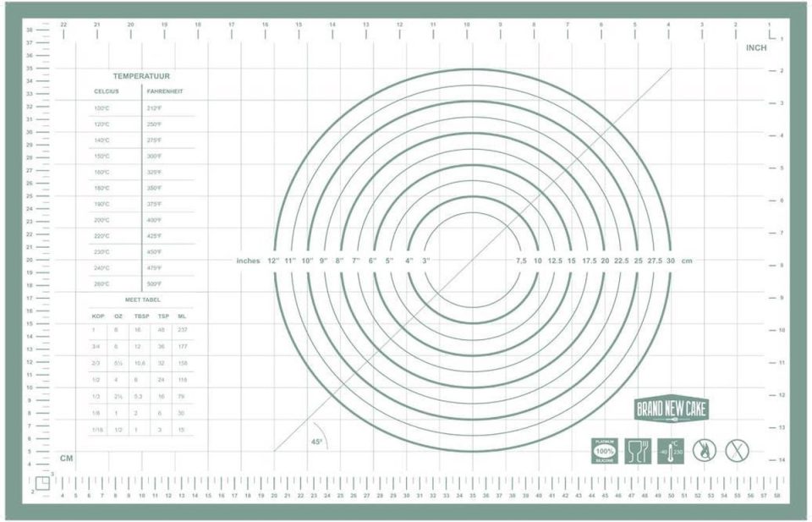Image resolution: width=812 pixels, height=522 pixels.
Task: Click the 11" circle diameter label
Action: pyautogui.click(x=290, y=261)
